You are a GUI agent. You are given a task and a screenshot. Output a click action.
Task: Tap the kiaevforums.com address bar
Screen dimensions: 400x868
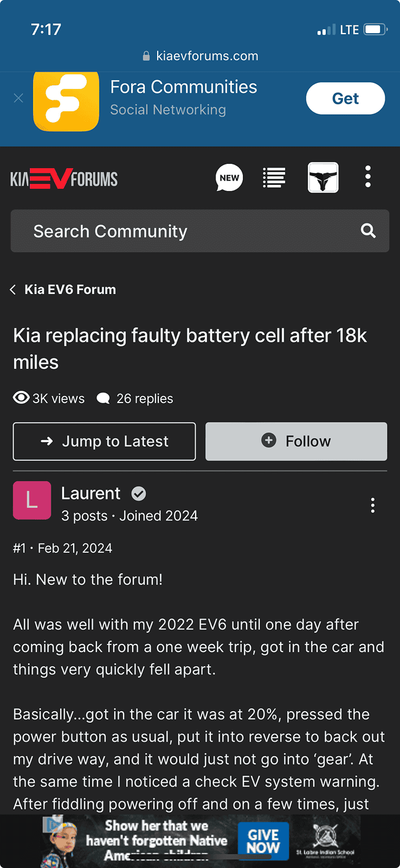[200, 56]
